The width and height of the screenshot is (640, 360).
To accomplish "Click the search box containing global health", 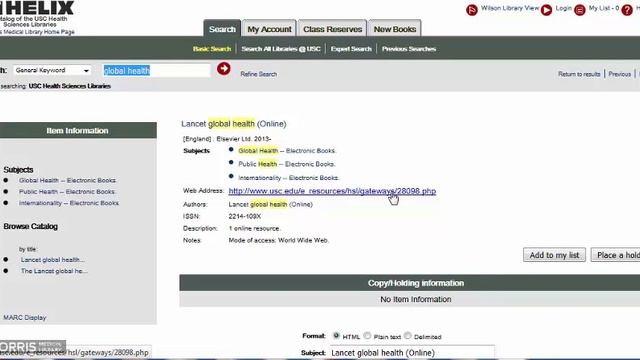I will click(x=156, y=71).
